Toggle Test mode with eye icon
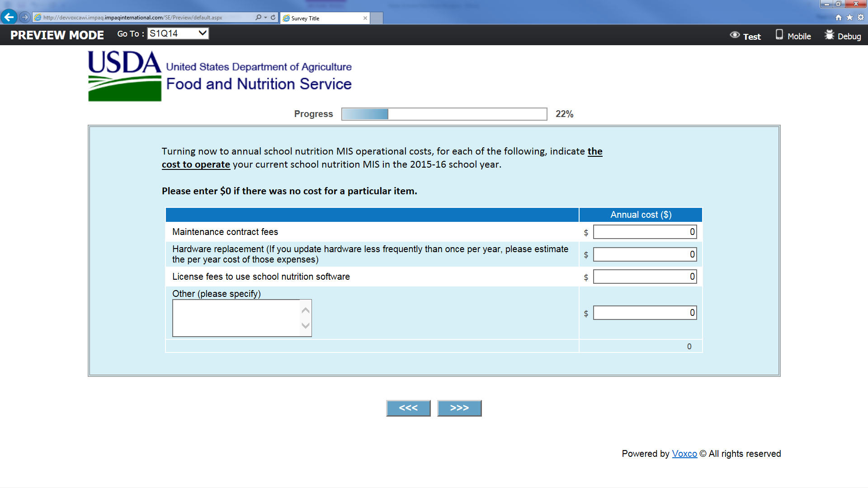 (x=745, y=36)
